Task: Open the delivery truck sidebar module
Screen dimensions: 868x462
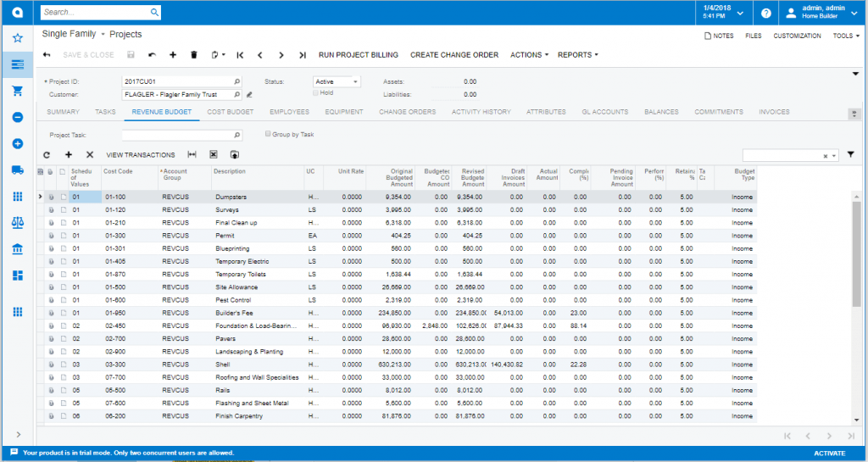Action: (x=18, y=170)
